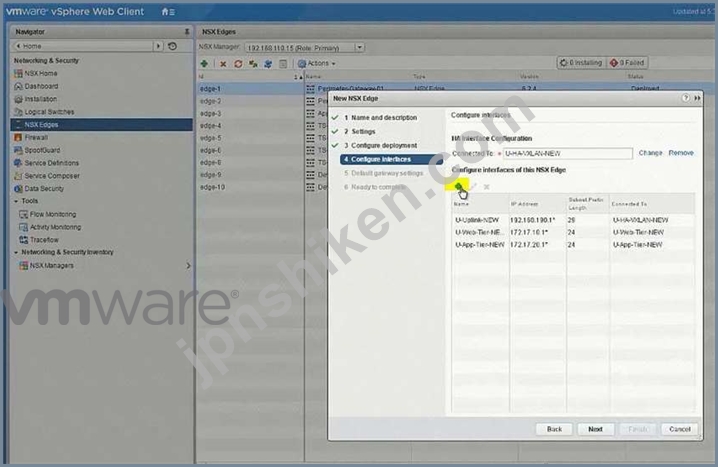Click the help icon in New NSX Edge dialog

(685, 98)
